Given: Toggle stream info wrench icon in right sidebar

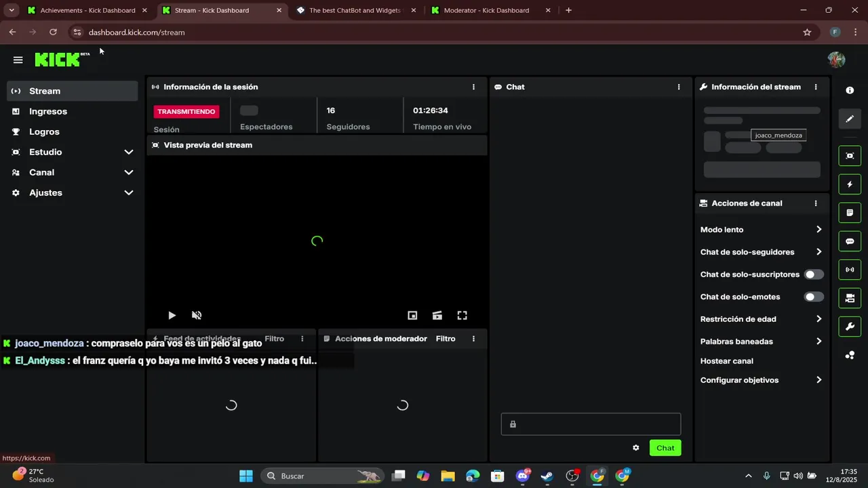Looking at the screenshot, I should [x=850, y=327].
